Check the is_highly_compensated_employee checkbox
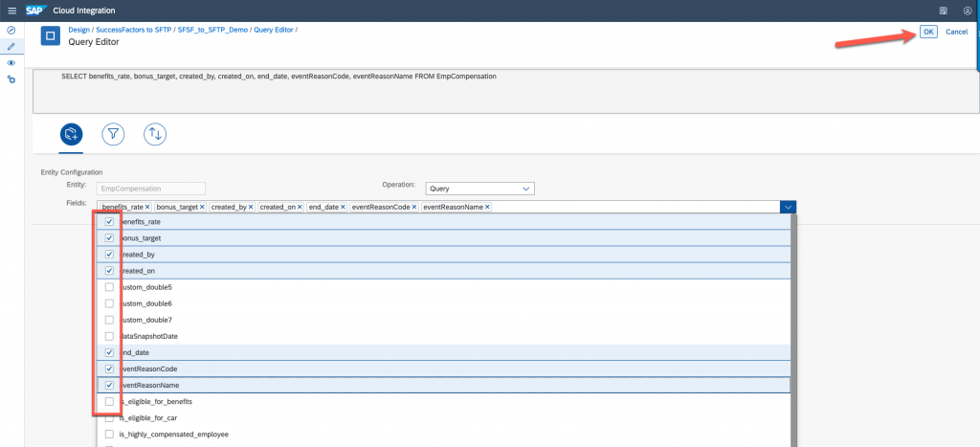 (x=109, y=434)
